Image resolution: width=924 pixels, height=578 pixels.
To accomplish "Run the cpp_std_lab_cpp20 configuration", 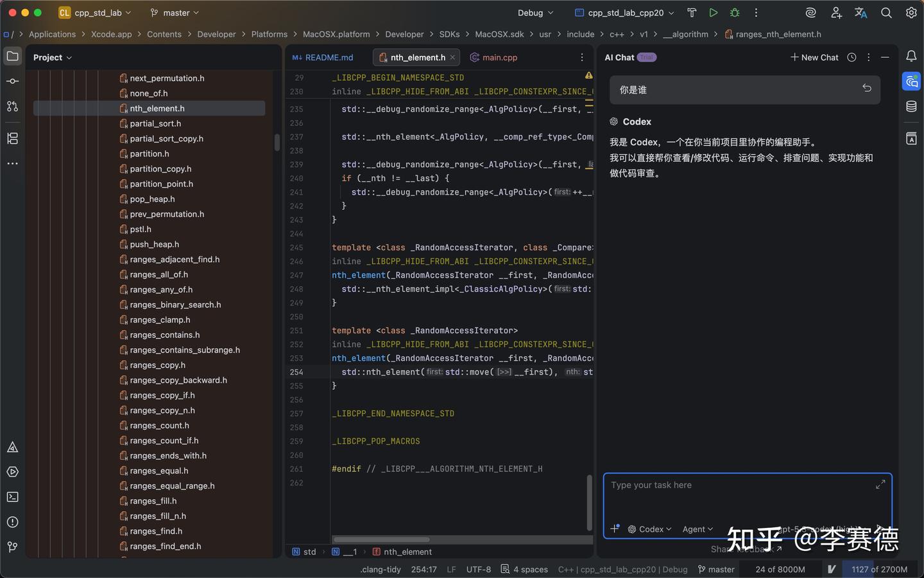I will click(x=713, y=13).
